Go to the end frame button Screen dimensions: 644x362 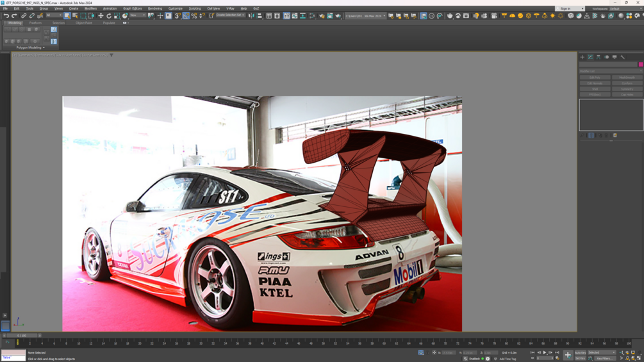[x=557, y=352]
